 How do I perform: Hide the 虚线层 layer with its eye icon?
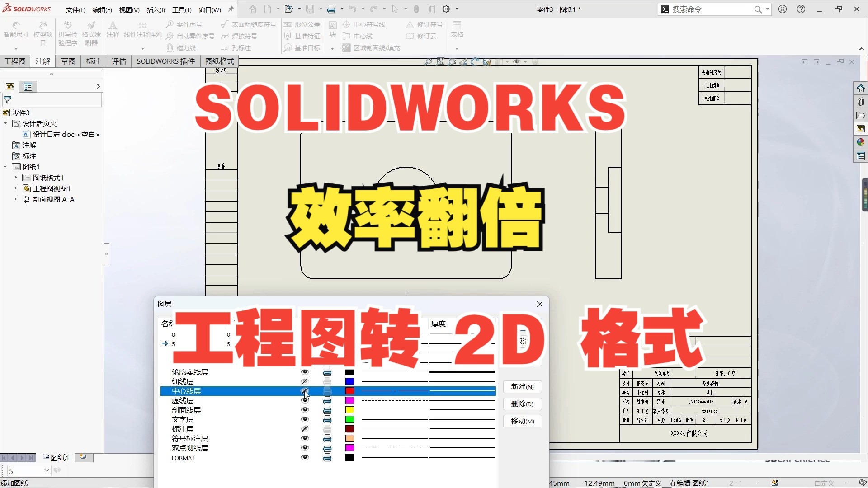[x=305, y=400]
